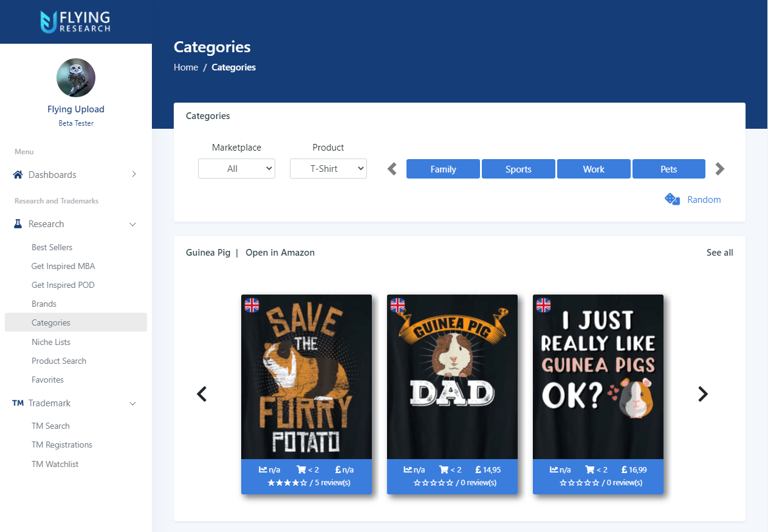Open TM Registrations page
768x532 pixels.
coord(62,445)
